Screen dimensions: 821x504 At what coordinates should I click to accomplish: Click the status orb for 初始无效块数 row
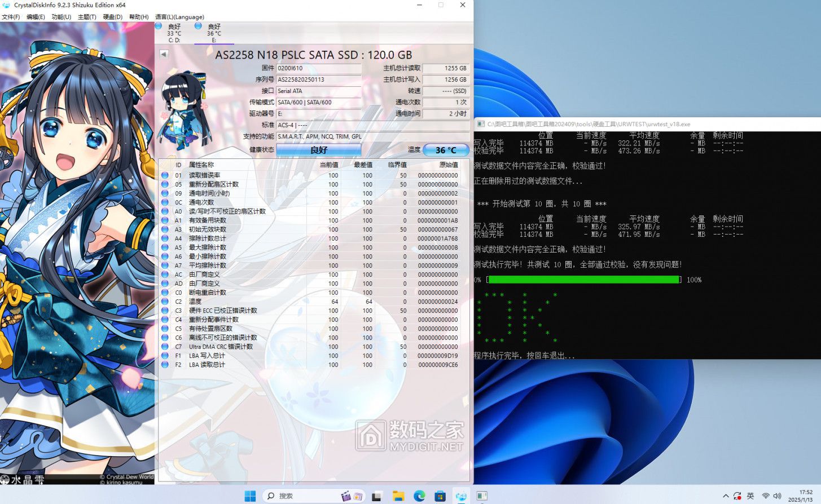165,229
